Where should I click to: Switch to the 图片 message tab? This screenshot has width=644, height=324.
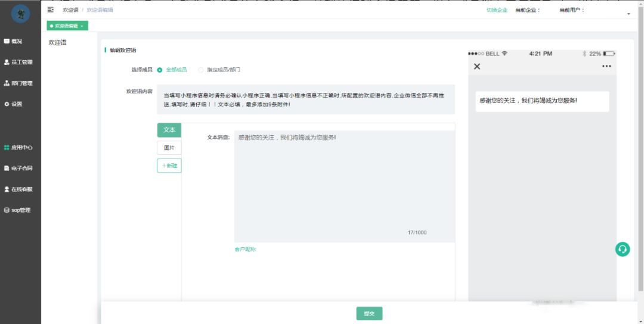pos(169,148)
